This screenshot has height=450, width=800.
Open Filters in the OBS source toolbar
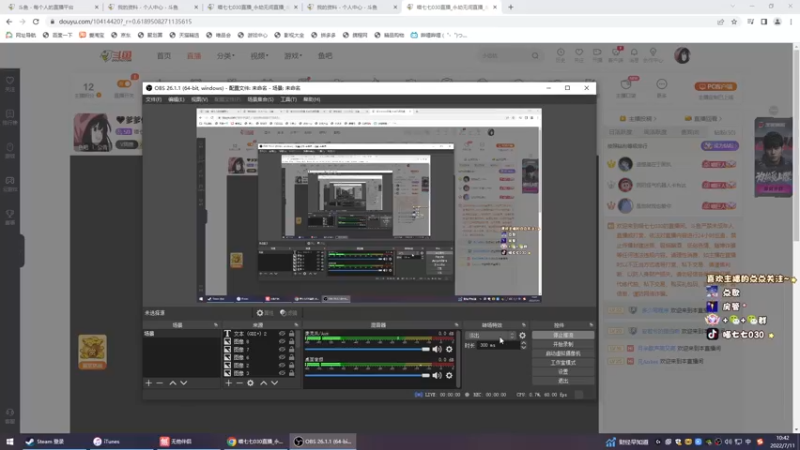289,313
